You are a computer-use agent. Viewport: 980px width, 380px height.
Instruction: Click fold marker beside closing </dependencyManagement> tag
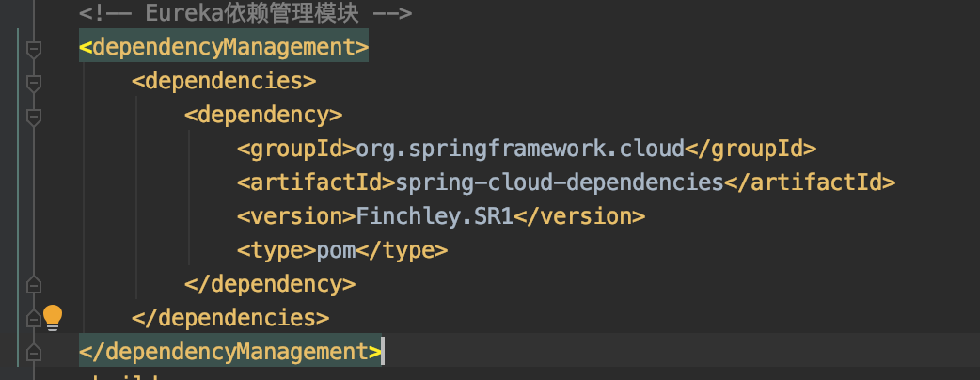tap(34, 353)
